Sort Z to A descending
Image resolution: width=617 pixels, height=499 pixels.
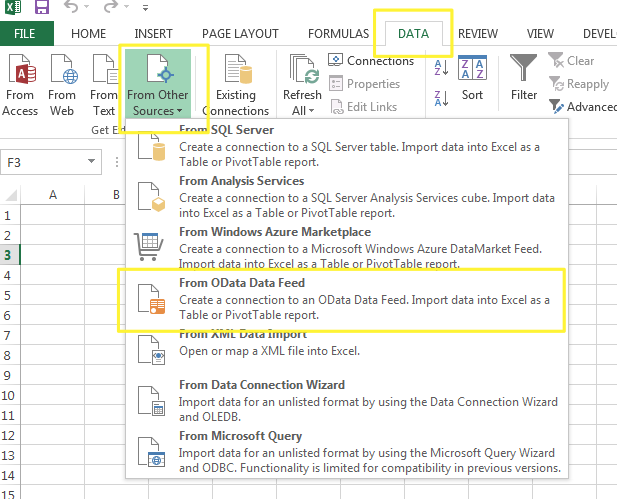[442, 98]
